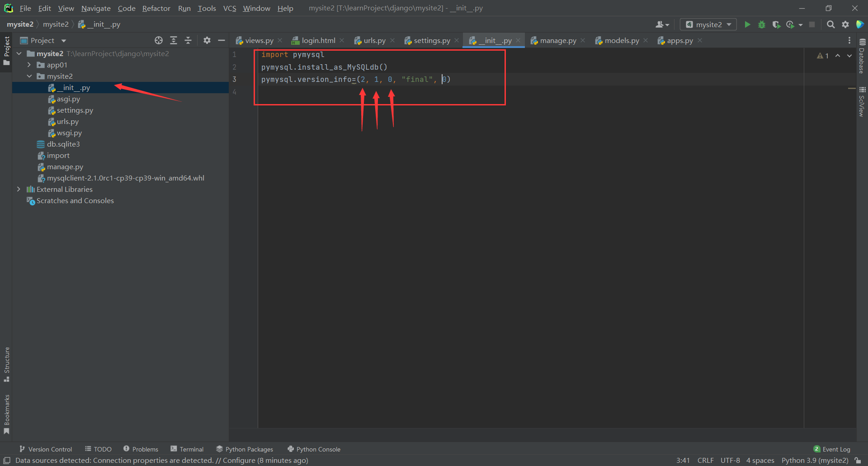Open the Refactor menu
Viewport: 868px width, 466px height.
156,8
